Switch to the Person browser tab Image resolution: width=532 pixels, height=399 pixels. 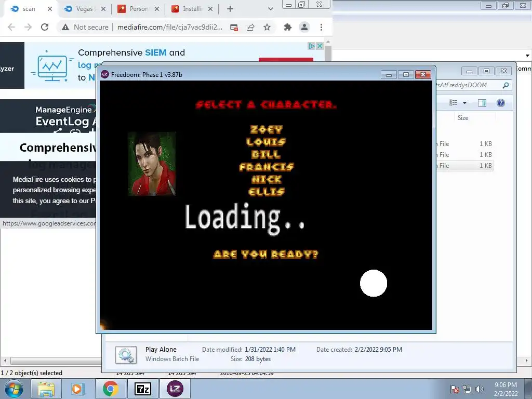139,9
